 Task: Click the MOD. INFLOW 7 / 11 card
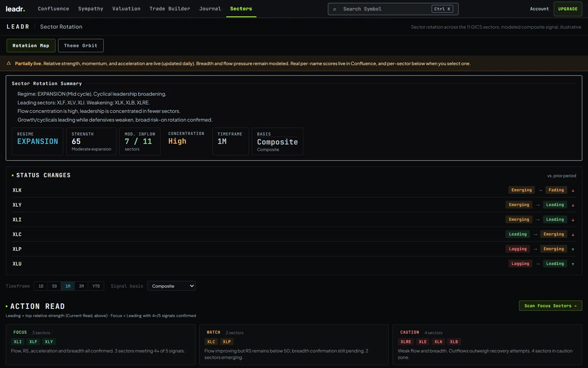coord(140,141)
